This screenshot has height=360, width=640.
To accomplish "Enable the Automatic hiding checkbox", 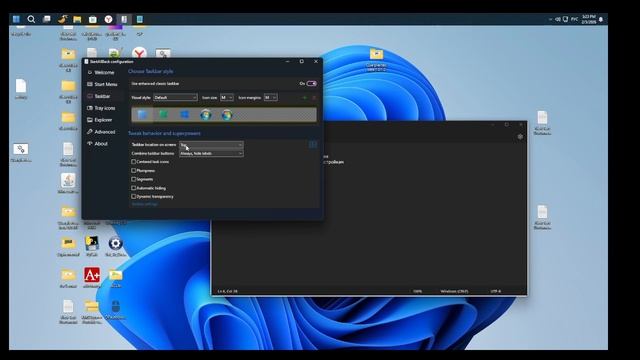I will (x=133, y=188).
